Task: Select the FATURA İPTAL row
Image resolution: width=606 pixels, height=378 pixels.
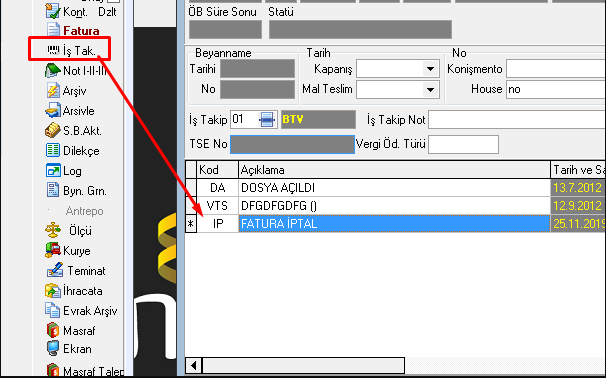Action: point(394,224)
